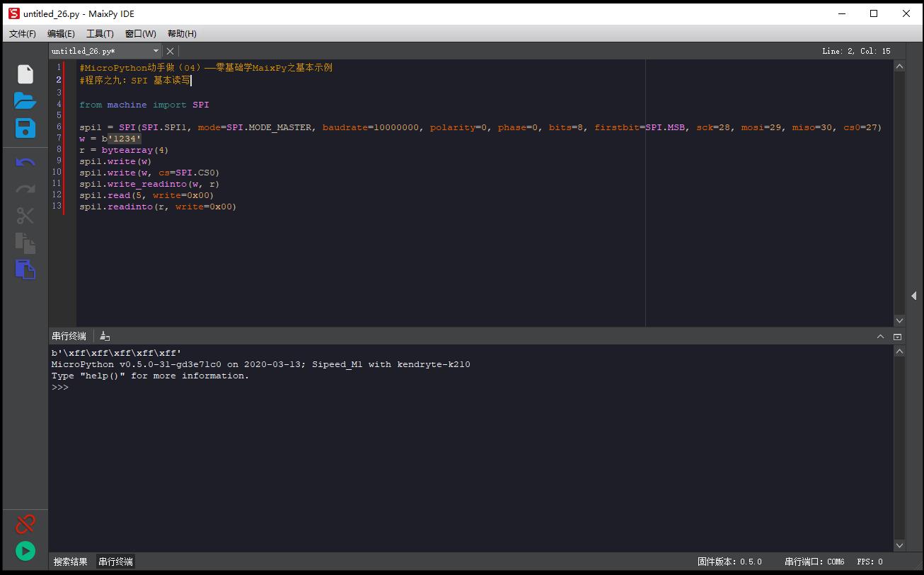This screenshot has width=924, height=575.
Task: Click the comment line #程序之九: SPI 基本读写
Action: pos(135,81)
